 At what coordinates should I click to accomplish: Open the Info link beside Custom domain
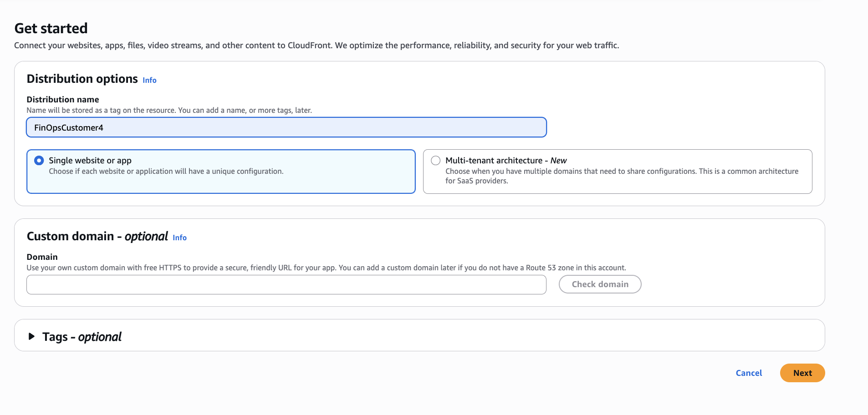click(x=179, y=238)
